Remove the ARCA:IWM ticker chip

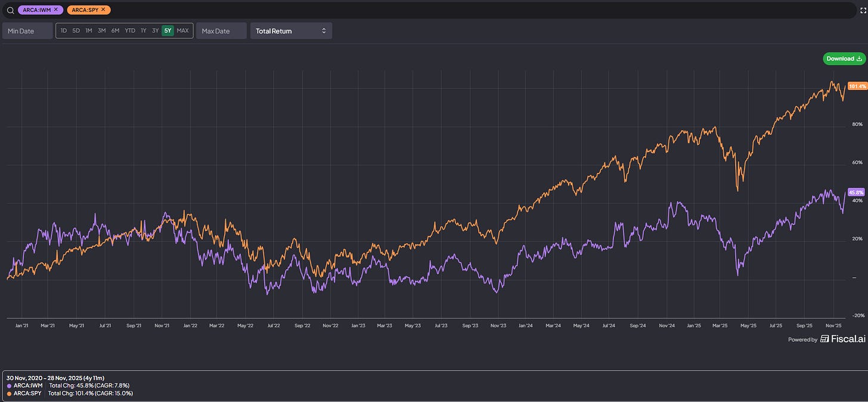pyautogui.click(x=55, y=10)
